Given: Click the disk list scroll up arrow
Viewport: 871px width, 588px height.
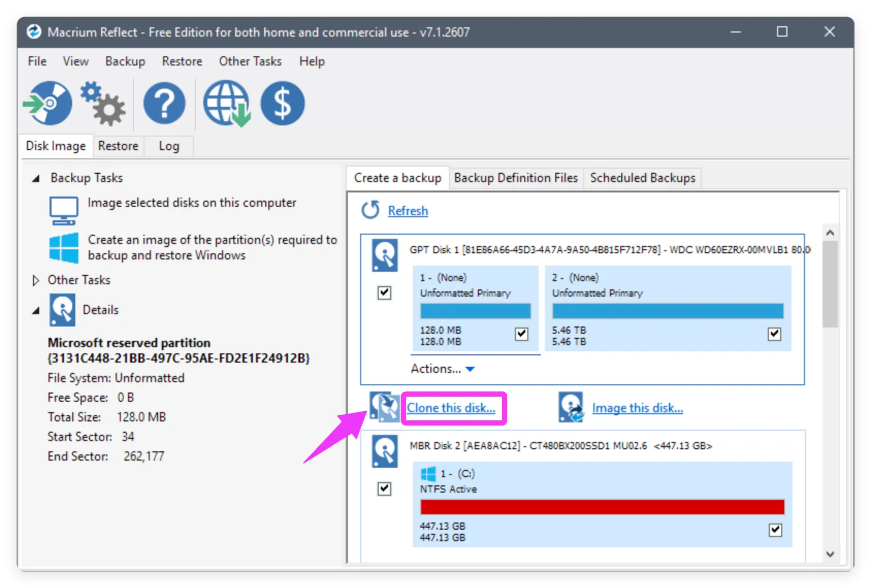Looking at the screenshot, I should coord(830,233).
